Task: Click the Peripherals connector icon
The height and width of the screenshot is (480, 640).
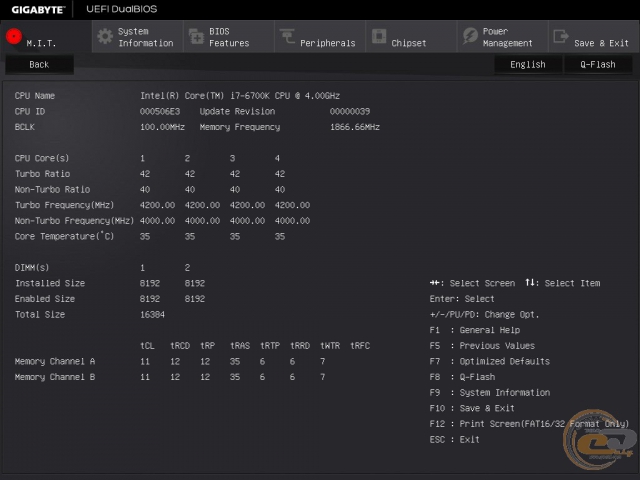Action: (x=287, y=36)
